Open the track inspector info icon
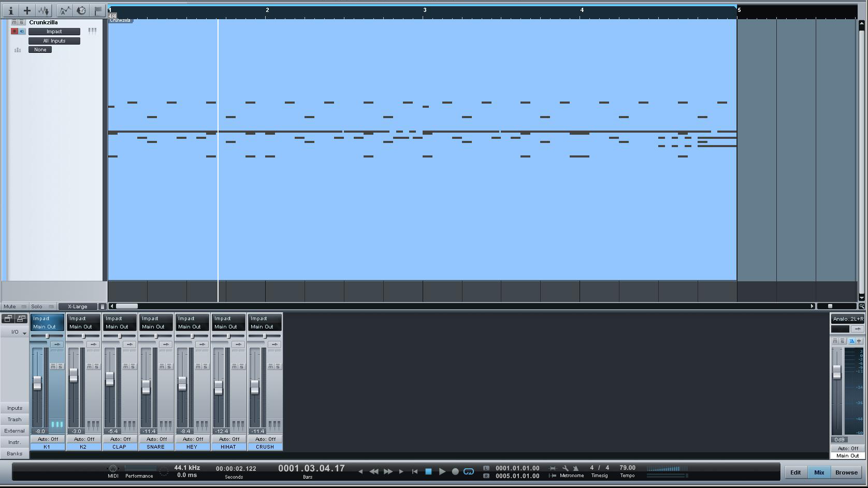This screenshot has width=868, height=488. point(10,10)
